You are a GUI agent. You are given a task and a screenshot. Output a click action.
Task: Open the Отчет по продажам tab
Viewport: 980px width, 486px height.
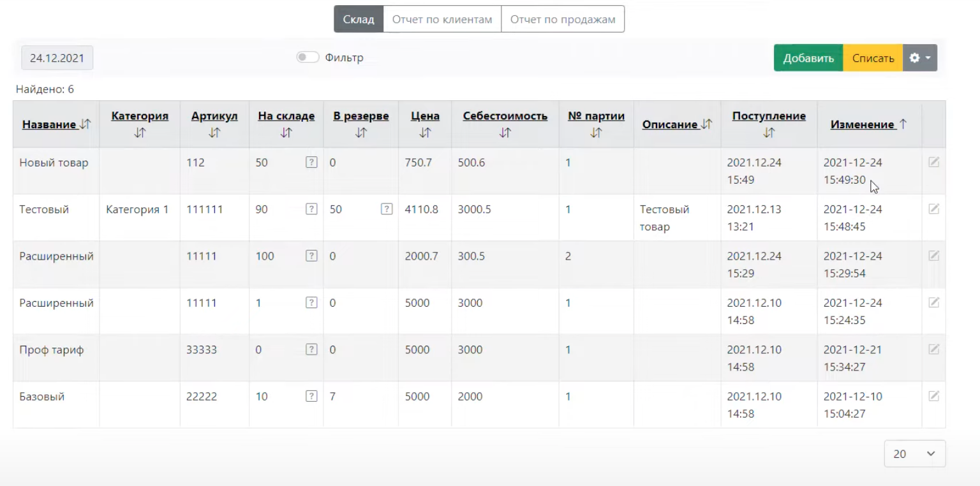point(563,19)
